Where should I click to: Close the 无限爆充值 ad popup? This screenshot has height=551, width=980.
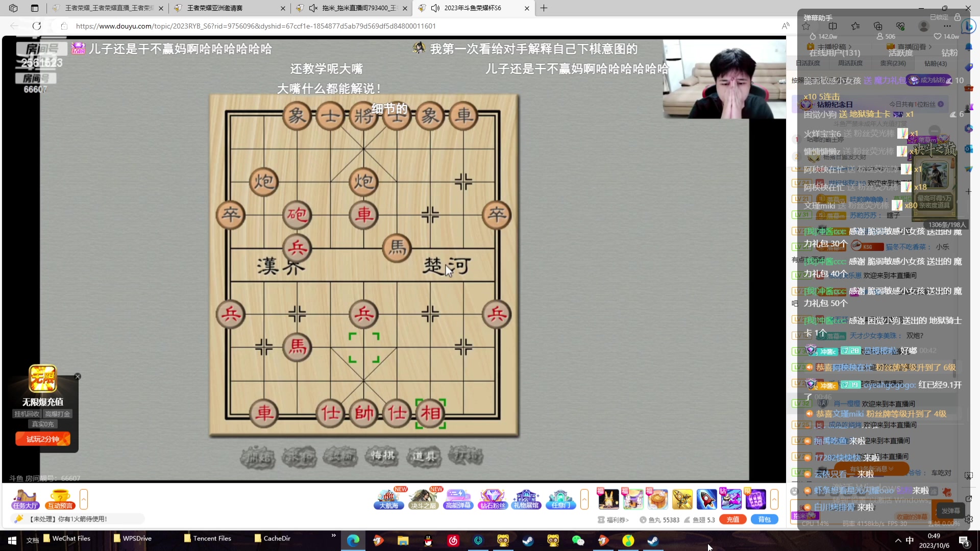click(78, 377)
